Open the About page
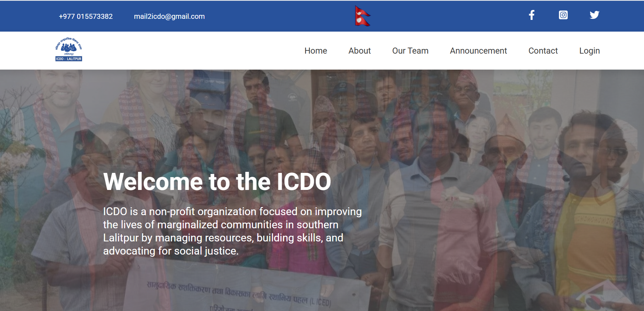644x311 pixels. [359, 51]
